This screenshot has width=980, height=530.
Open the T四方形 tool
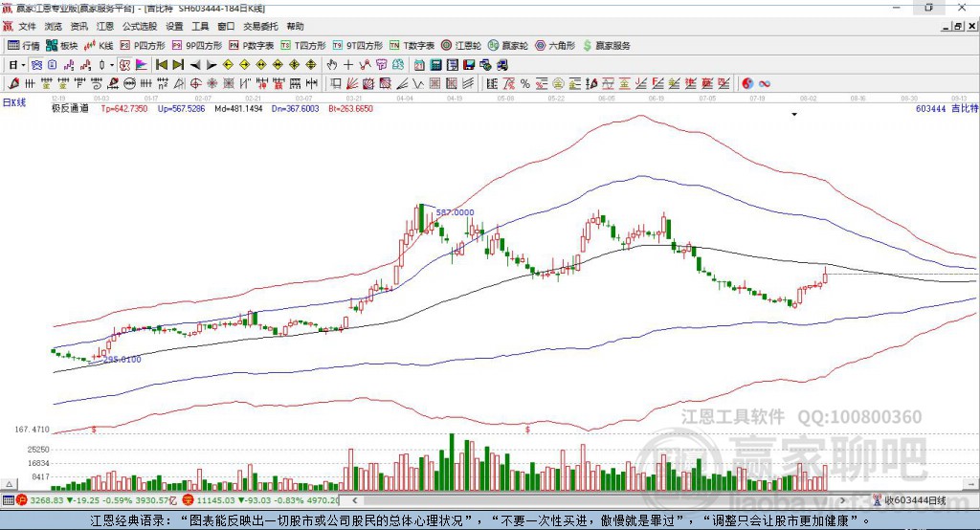[303, 46]
